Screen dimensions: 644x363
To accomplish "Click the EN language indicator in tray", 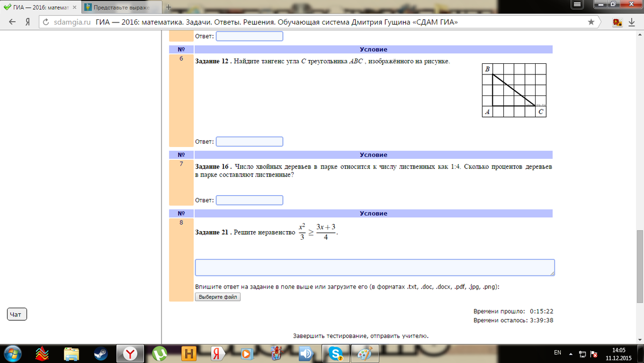I will coord(558,353).
